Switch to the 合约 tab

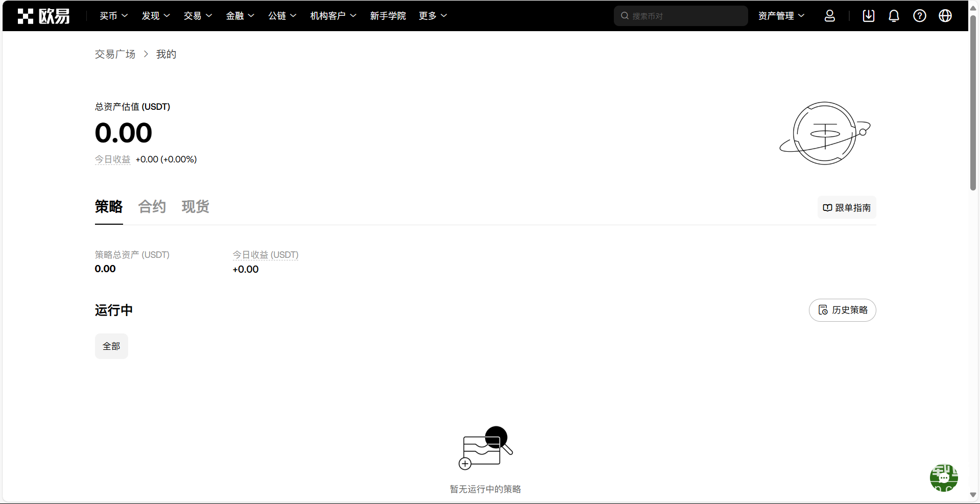[x=152, y=207]
